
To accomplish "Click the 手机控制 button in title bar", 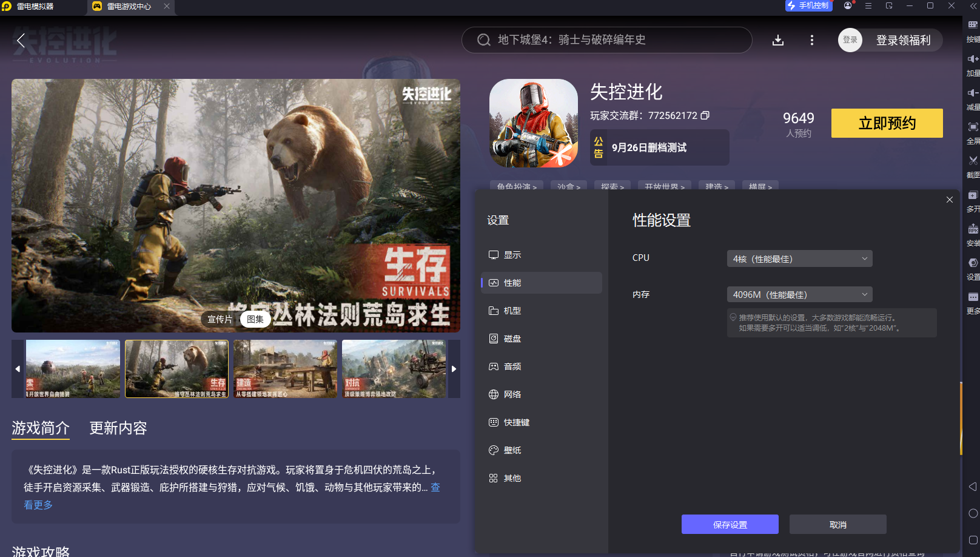I will click(808, 5).
